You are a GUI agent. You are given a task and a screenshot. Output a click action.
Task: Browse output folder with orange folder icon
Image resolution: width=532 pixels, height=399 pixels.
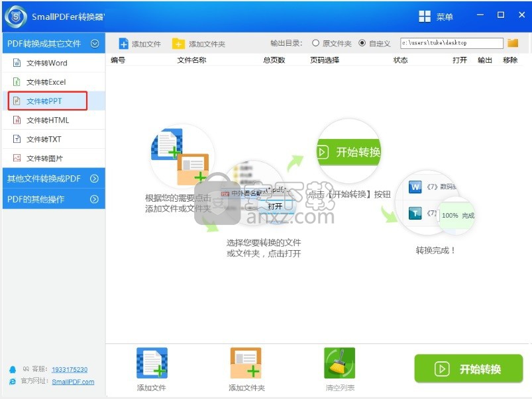pos(513,43)
